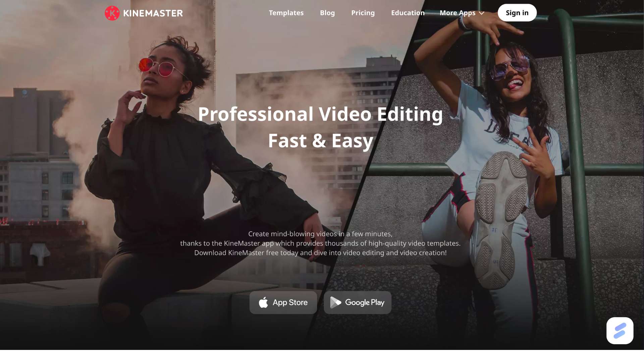The width and height of the screenshot is (644, 362).
Task: Open the Pricing page
Action: 363,13
